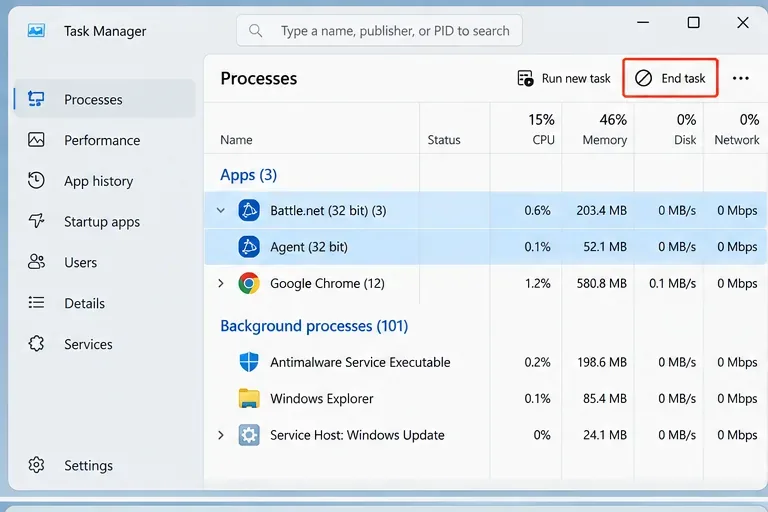Click the Startup apps icon
This screenshot has height=512, width=768.
[x=36, y=221]
